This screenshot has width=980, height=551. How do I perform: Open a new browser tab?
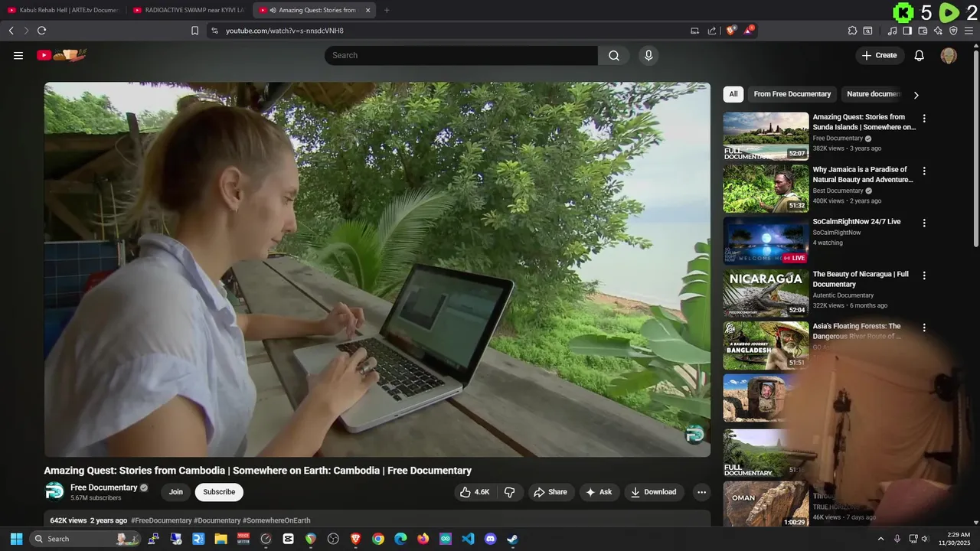(x=387, y=10)
